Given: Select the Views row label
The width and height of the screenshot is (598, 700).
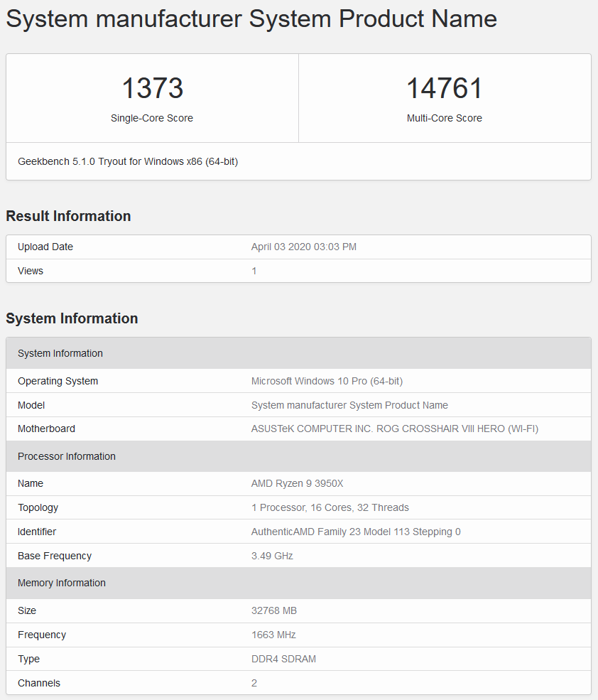Looking at the screenshot, I should coord(31,271).
